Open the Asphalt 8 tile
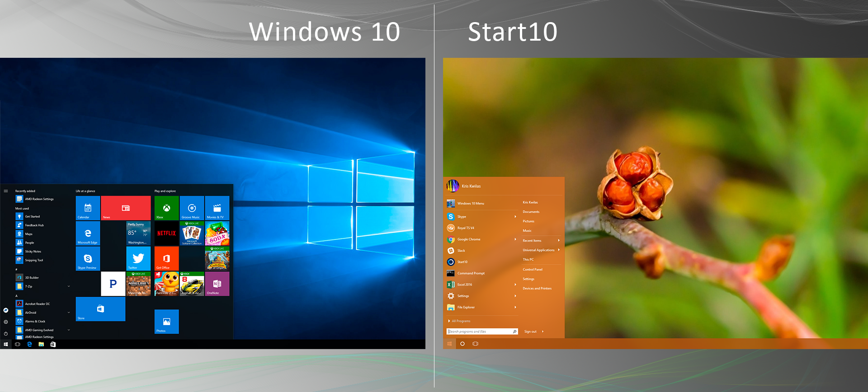The image size is (868, 392). (x=192, y=284)
